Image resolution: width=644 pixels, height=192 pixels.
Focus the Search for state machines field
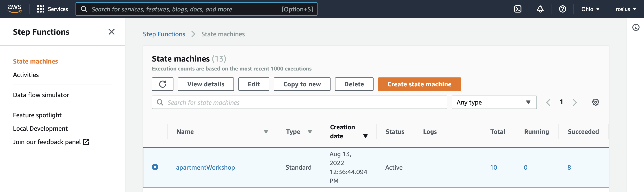(299, 102)
